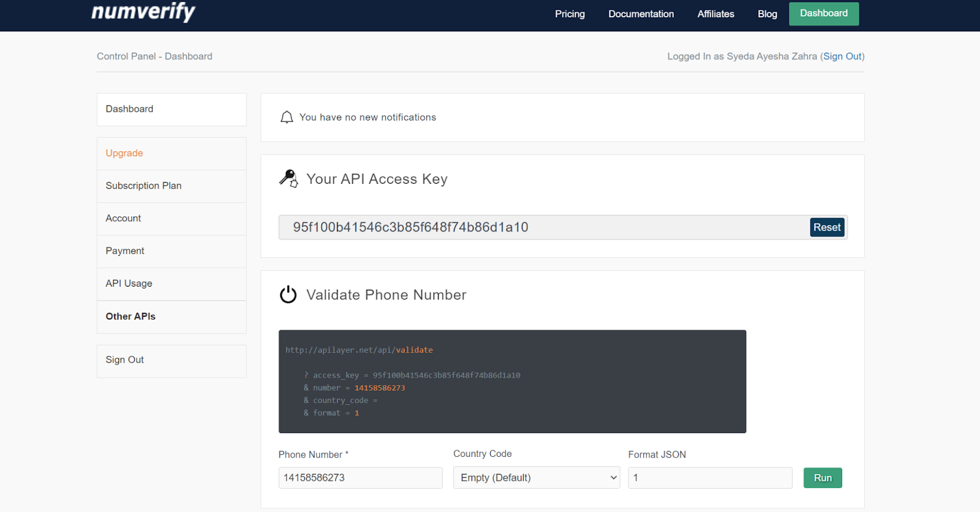Click the notification bell icon

pyautogui.click(x=287, y=117)
